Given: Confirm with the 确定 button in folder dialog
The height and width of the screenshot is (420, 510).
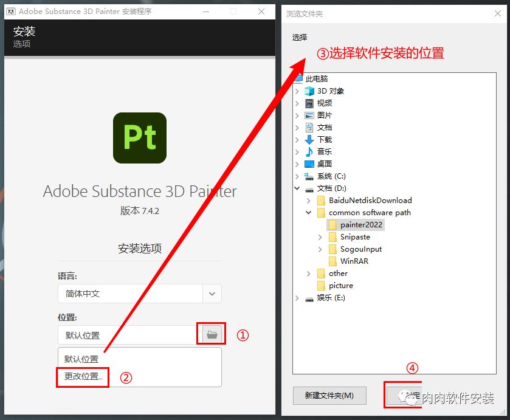Looking at the screenshot, I should [403, 395].
